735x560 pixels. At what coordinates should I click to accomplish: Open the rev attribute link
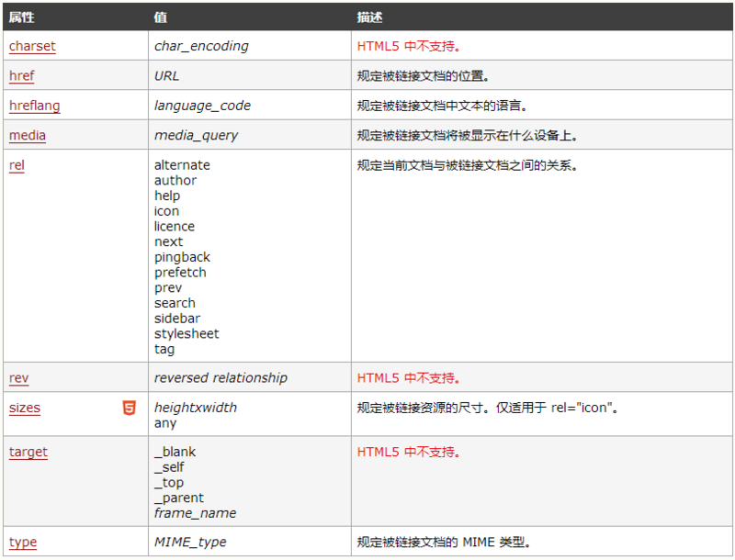pos(18,378)
